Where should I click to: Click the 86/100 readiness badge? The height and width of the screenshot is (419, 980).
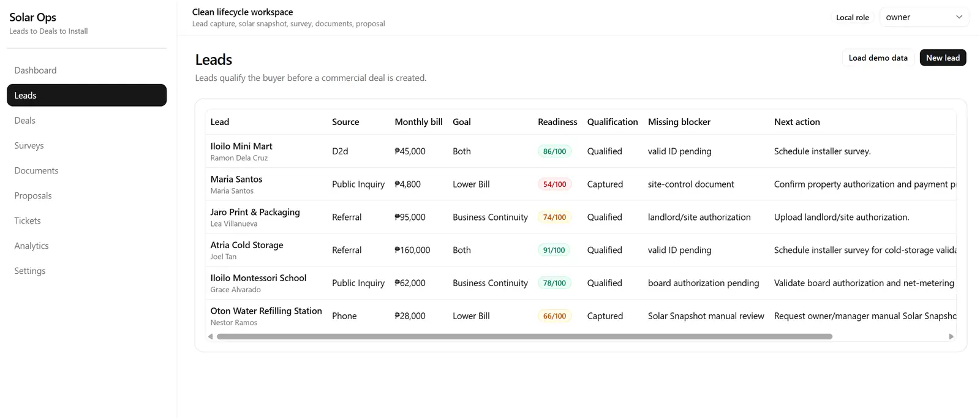pos(555,151)
